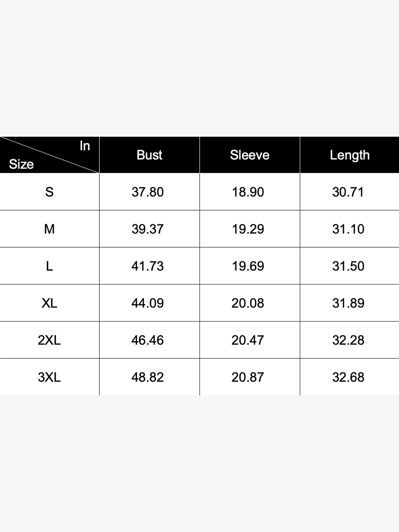399x532 pixels.
Task: Click the Bust column header
Action: (x=149, y=155)
